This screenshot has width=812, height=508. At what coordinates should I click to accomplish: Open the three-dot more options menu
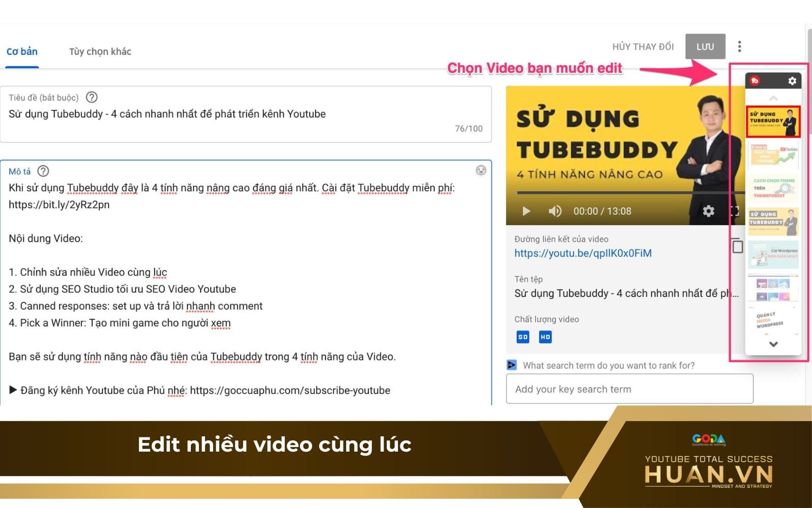pyautogui.click(x=739, y=47)
